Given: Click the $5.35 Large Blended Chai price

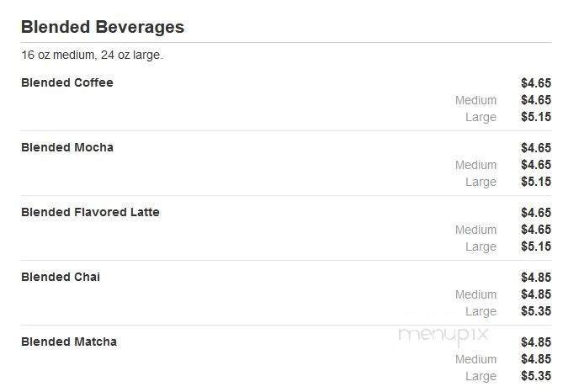Looking at the screenshot, I should (x=535, y=311).
